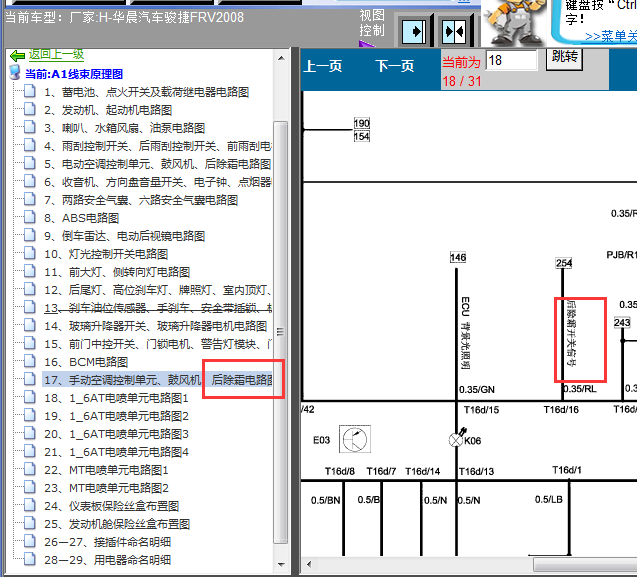Open item 13 brake fluid level sensor circuit
Screen dimensions: 637x577
point(158,308)
